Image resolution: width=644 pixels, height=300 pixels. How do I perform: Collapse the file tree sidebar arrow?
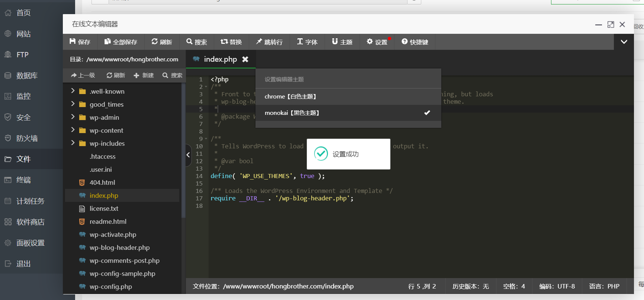click(189, 155)
